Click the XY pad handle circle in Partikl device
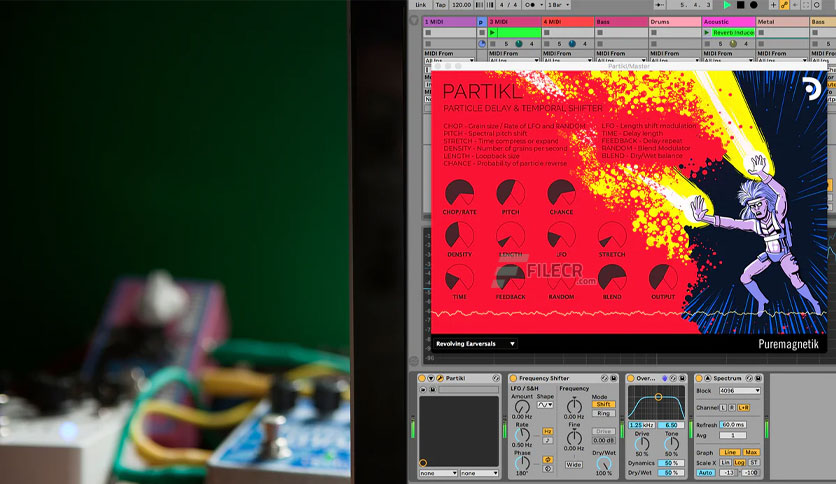The width and height of the screenshot is (836, 484). (x=423, y=463)
